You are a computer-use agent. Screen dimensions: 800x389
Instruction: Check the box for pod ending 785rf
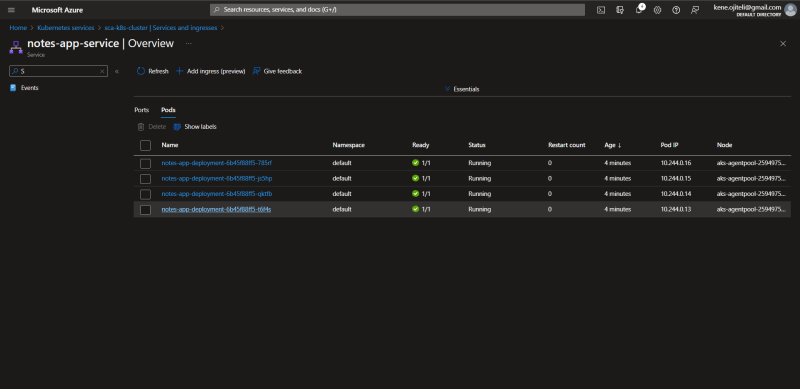[145, 163]
